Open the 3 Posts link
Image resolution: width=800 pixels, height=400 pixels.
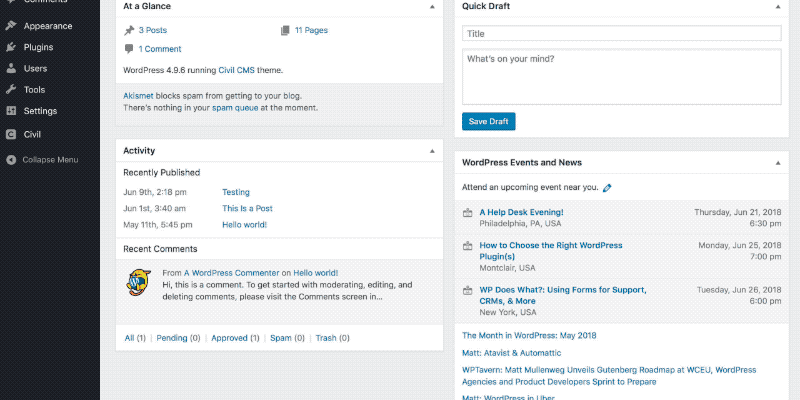click(153, 31)
